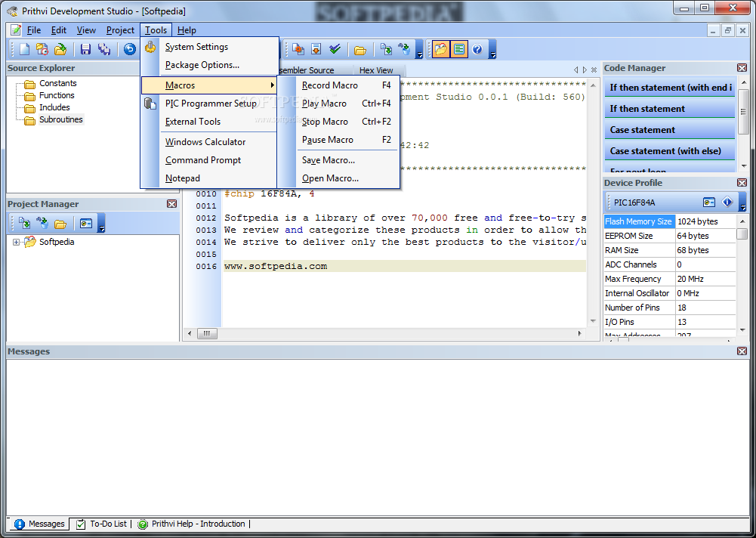Image resolution: width=756 pixels, height=538 pixels.
Task: Open System Settings from Tools menu
Action: coord(209,47)
